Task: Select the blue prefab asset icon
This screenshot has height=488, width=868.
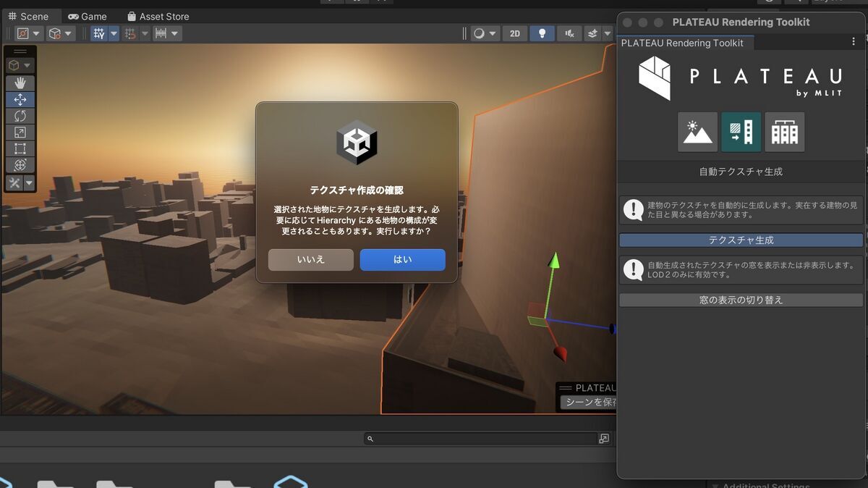Action: point(290,481)
